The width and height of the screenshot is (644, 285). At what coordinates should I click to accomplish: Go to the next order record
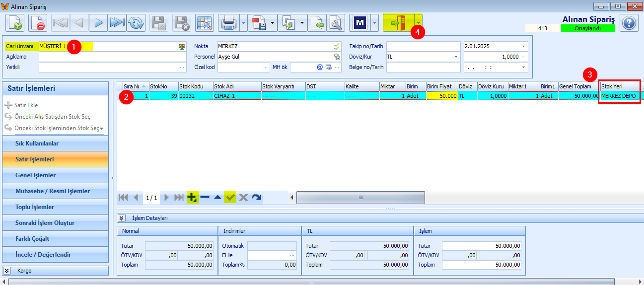click(x=98, y=23)
